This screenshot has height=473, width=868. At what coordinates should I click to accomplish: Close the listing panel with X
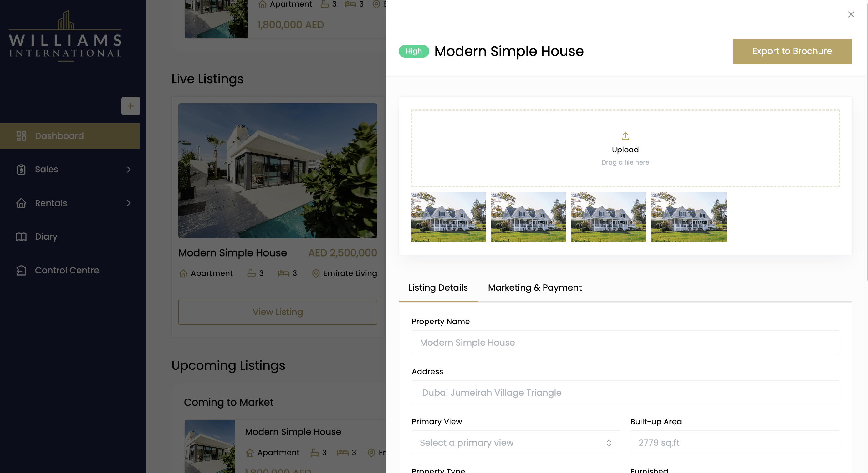tap(851, 14)
